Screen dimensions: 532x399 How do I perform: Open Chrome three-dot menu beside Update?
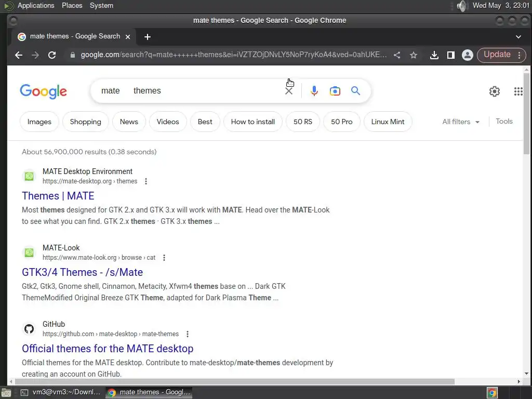click(x=519, y=55)
